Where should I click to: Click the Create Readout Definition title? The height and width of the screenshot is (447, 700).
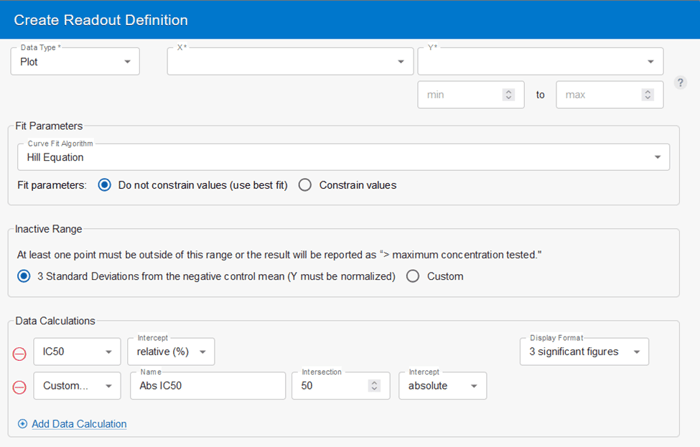point(101,20)
